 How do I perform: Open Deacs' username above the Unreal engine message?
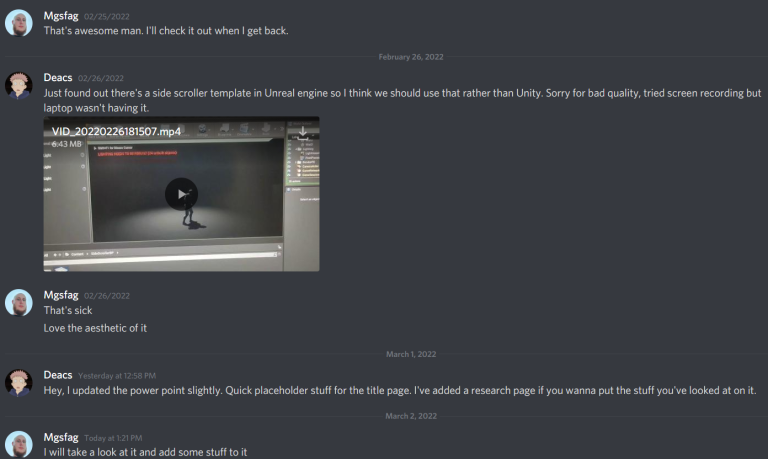58,77
